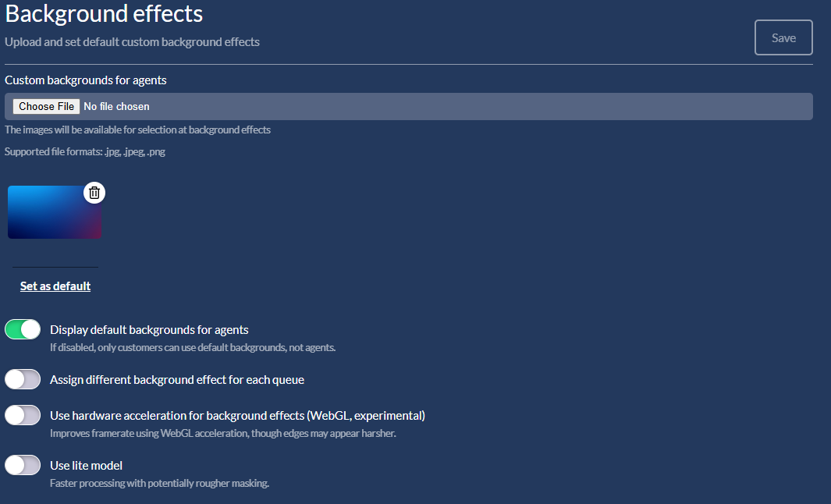831x504 pixels.
Task: Click the 'Improves framerate using WebGL acceleration' description
Action: (x=222, y=433)
